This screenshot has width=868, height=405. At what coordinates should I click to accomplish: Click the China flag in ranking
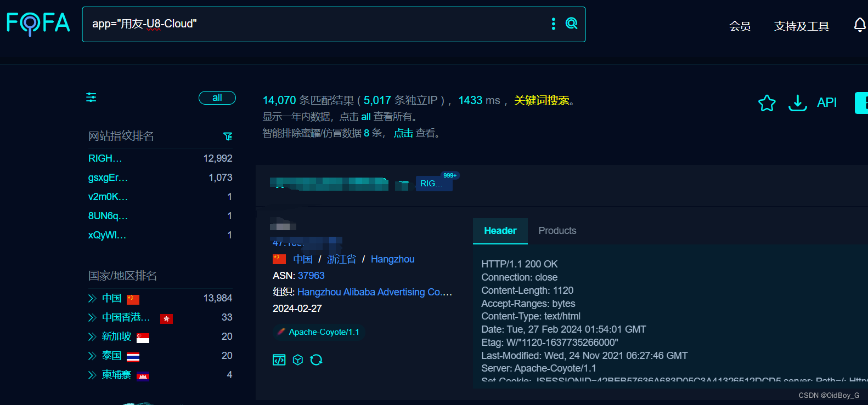[133, 299]
